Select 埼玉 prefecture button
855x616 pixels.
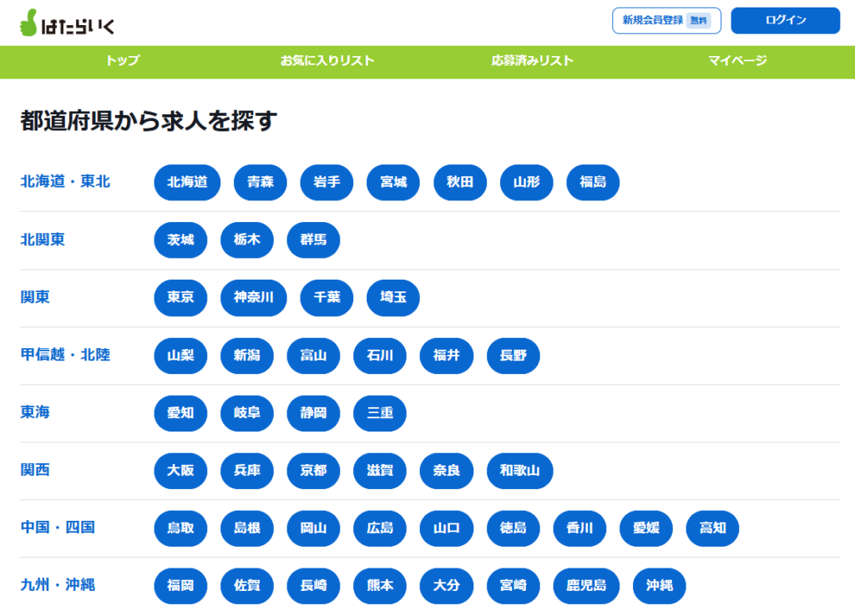[x=393, y=298]
